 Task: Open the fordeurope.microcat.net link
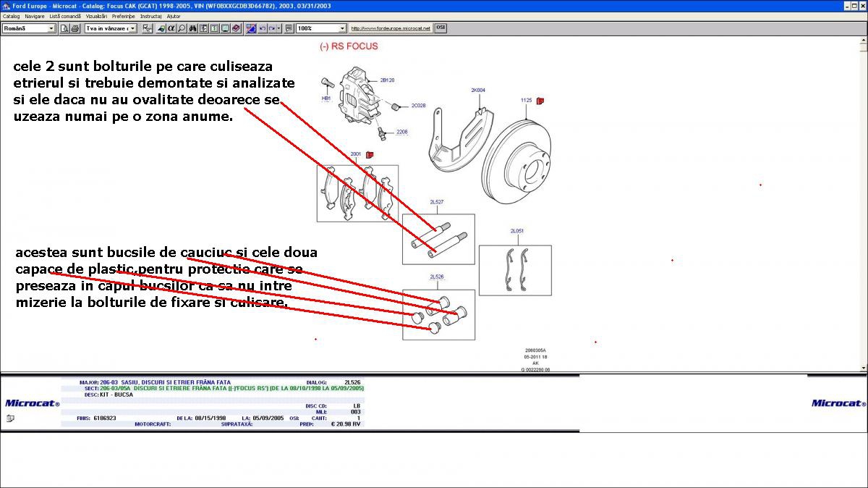pyautogui.click(x=391, y=28)
